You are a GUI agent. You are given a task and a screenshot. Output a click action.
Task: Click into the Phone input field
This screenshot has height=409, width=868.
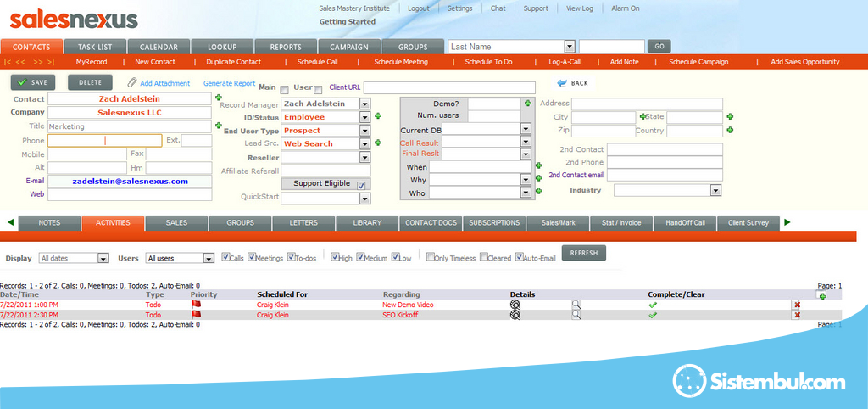(104, 140)
